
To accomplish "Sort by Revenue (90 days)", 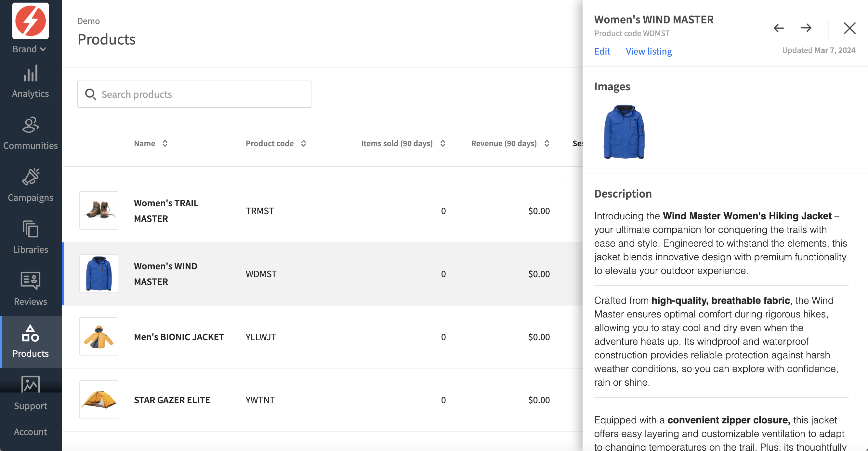I will (510, 144).
